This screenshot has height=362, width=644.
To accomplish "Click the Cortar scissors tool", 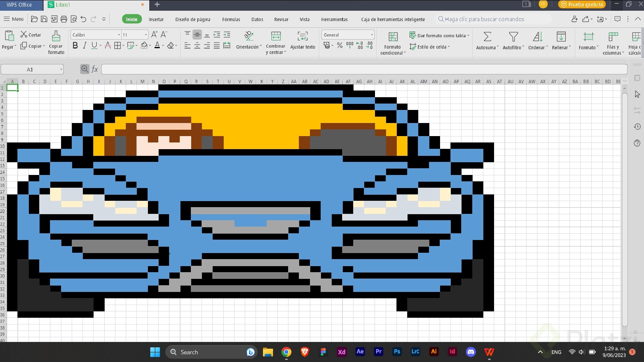I will [31, 35].
